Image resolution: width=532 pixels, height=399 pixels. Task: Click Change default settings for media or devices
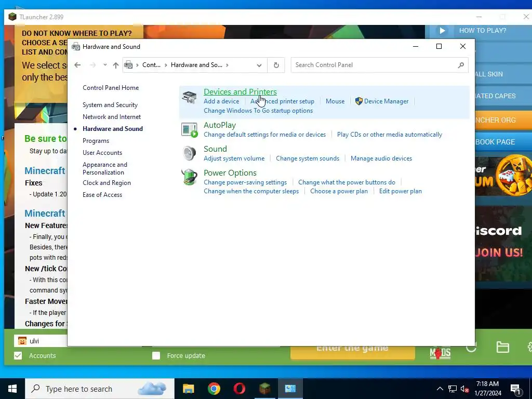coord(264,135)
